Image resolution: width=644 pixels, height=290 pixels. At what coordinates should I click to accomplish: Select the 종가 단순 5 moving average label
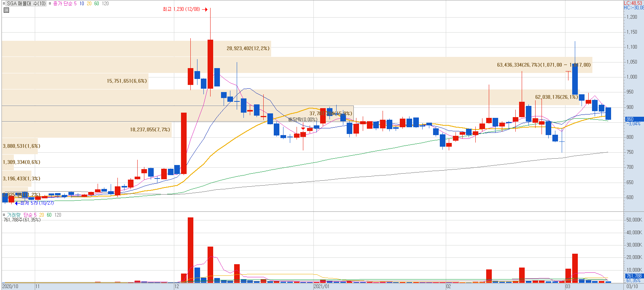point(65,3)
